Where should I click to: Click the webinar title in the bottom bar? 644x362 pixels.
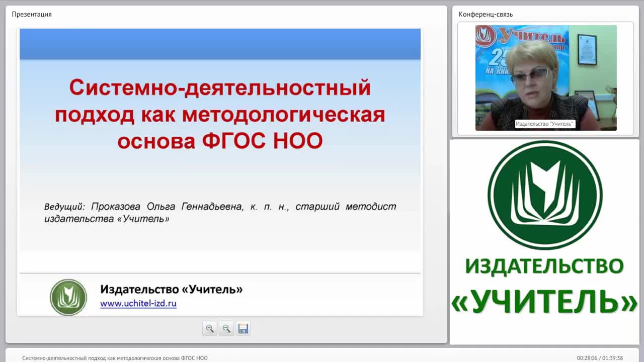pyautogui.click(x=115, y=358)
